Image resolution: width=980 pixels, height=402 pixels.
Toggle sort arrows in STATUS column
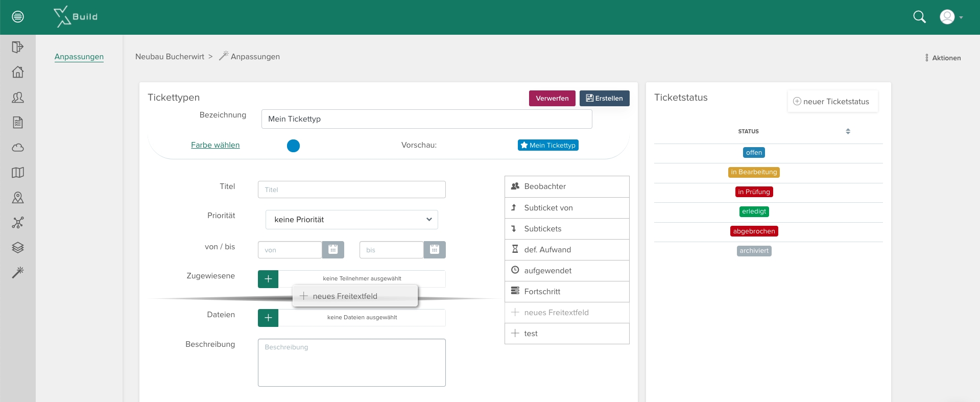point(848,131)
